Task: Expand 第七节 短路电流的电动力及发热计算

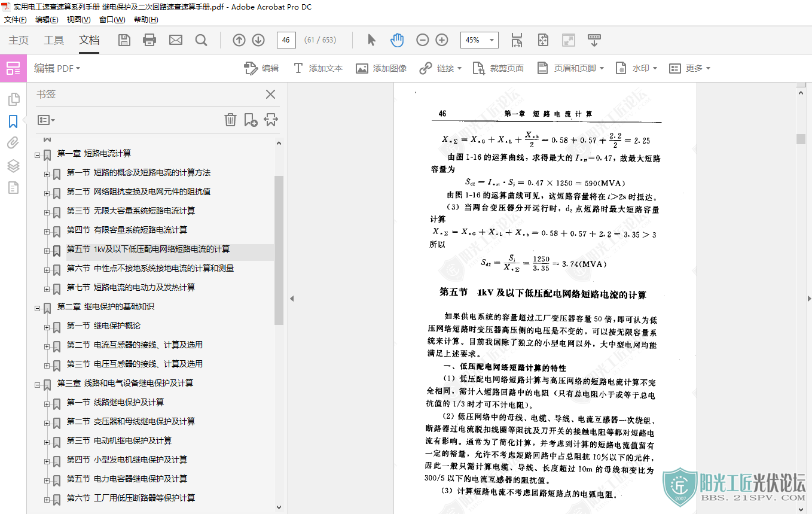Action: coord(47,288)
